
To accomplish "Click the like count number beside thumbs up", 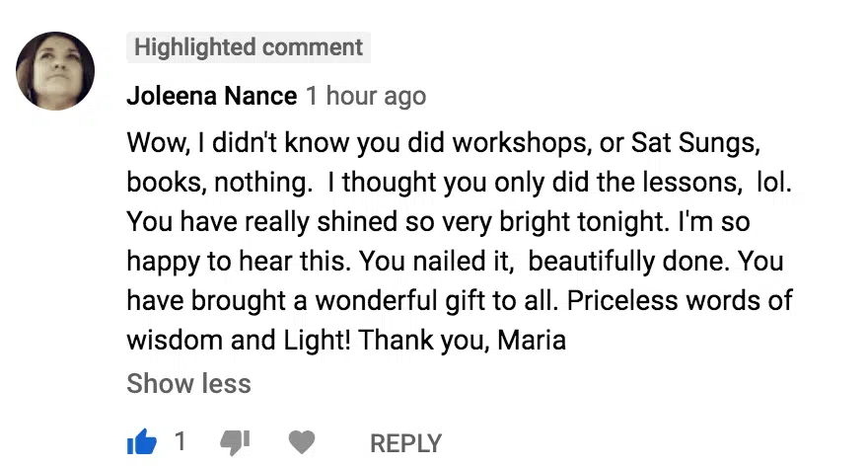I will tap(180, 442).
